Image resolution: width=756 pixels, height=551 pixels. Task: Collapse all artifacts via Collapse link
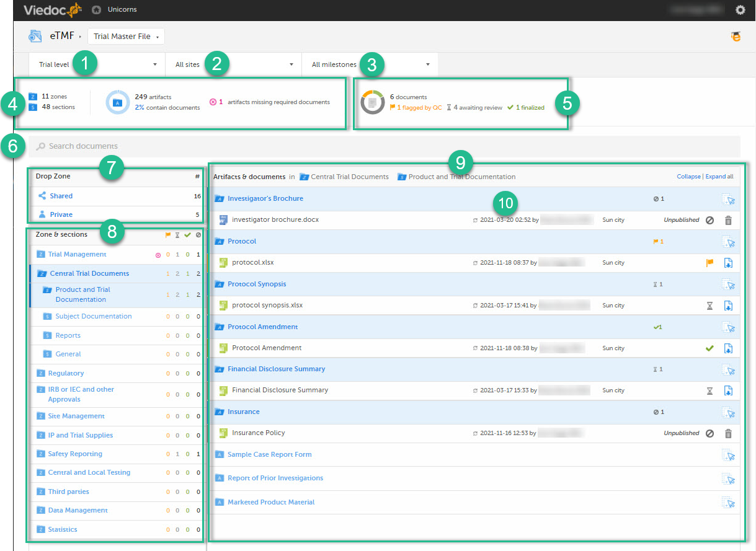pos(688,177)
